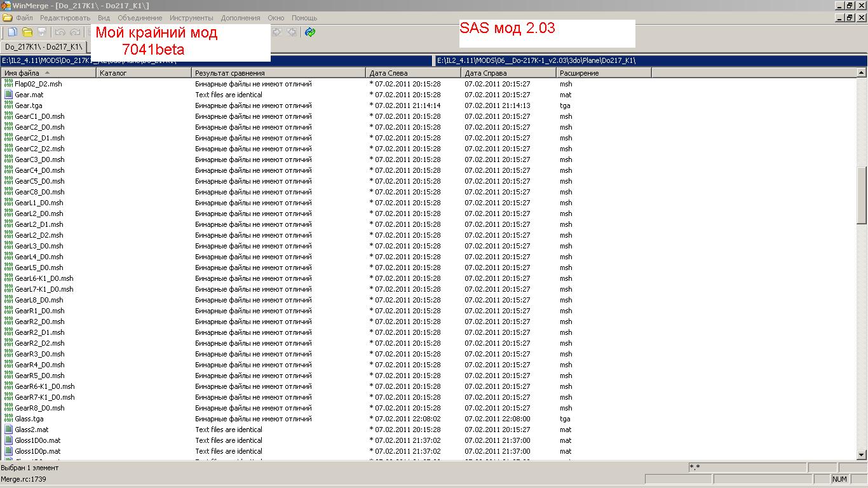Select the file name GearR8_D0.msh
868x488 pixels.
(39, 408)
